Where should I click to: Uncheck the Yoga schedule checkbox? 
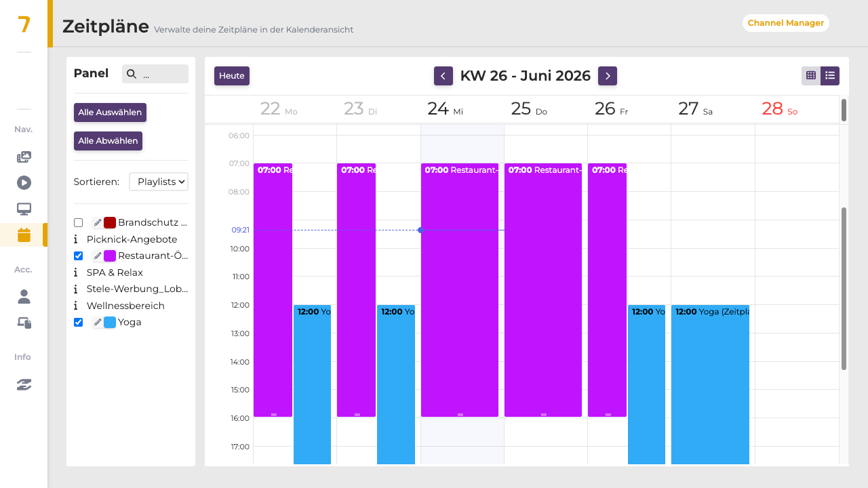(x=79, y=322)
